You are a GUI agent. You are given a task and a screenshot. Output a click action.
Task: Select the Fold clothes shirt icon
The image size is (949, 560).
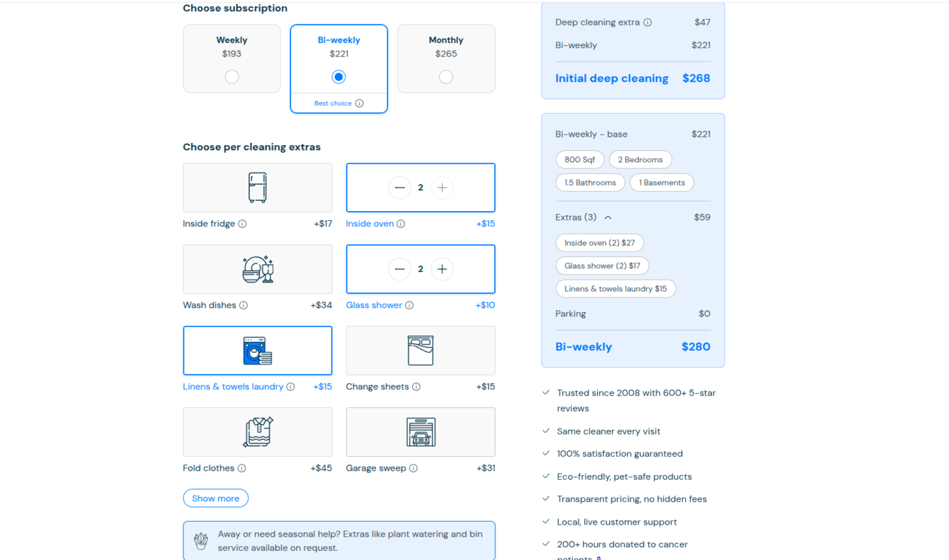pos(258,432)
